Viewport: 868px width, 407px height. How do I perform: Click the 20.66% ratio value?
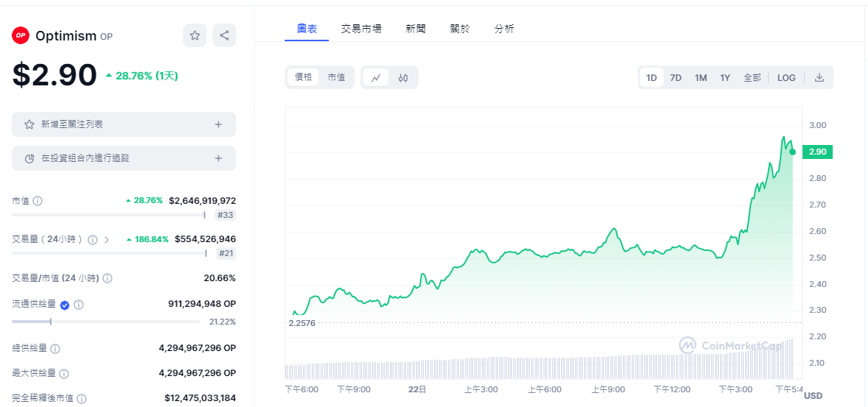coord(220,278)
